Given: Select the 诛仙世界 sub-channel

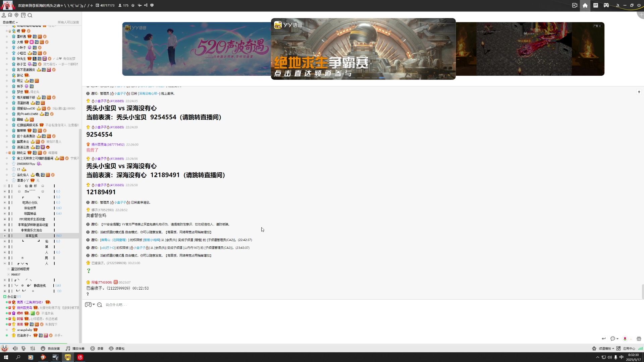Looking at the screenshot, I should (x=30, y=208).
